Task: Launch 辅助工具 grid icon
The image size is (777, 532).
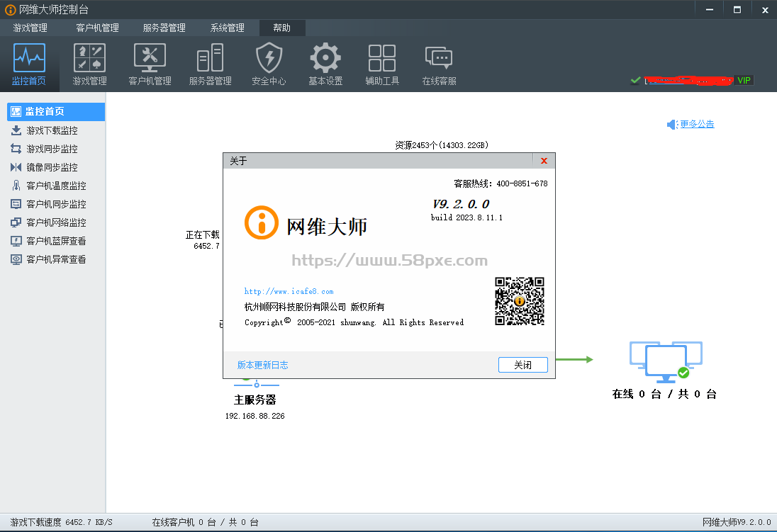Action: pyautogui.click(x=382, y=58)
